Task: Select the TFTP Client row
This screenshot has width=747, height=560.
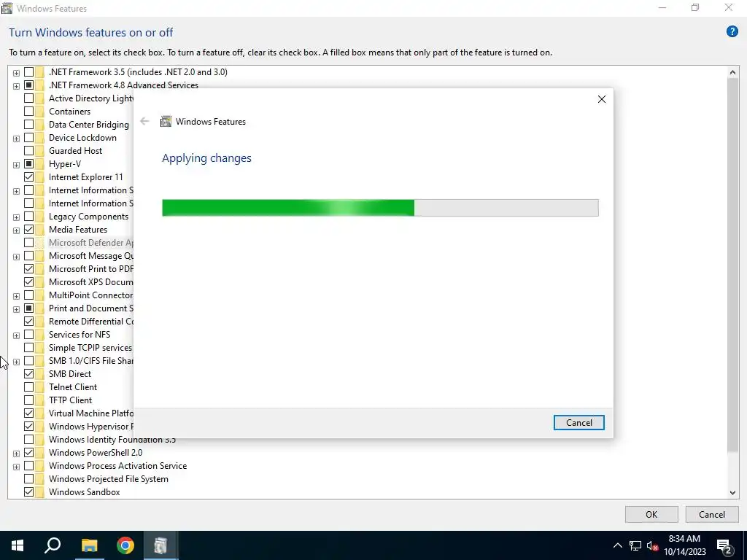Action: pos(71,400)
